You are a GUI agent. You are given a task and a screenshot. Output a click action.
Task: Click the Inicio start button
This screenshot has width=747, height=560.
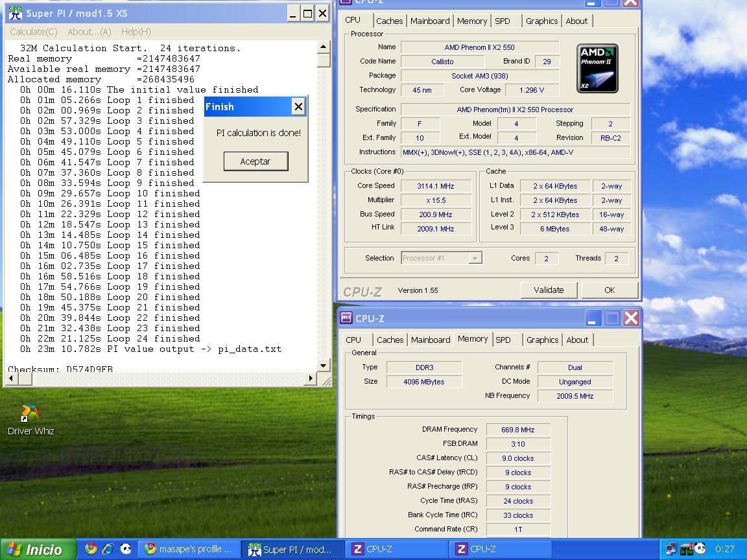38,550
